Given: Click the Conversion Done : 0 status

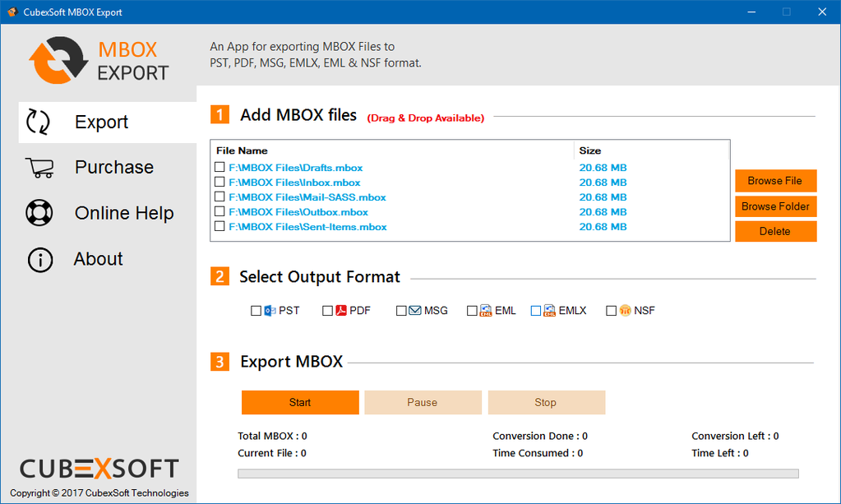Looking at the screenshot, I should click(540, 436).
